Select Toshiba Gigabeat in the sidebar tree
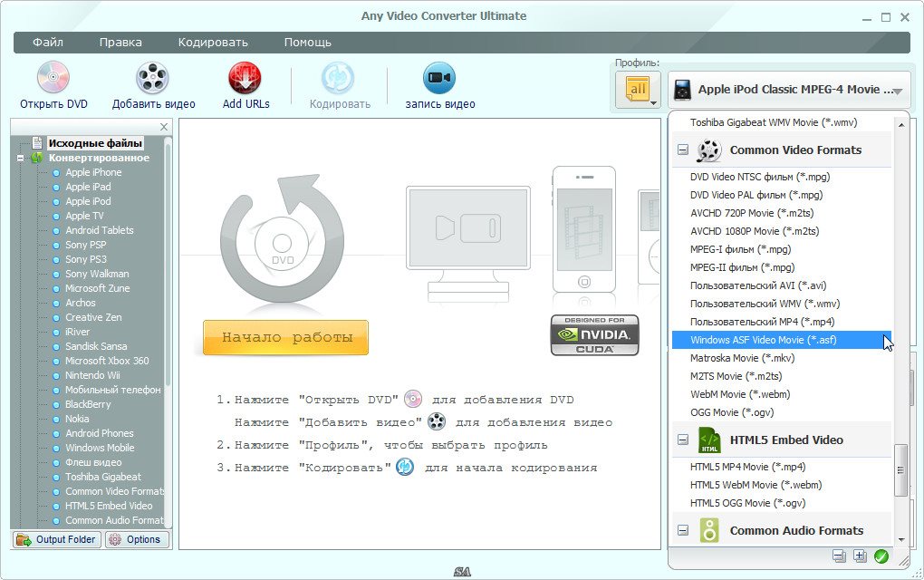The width and height of the screenshot is (924, 580). [x=103, y=477]
